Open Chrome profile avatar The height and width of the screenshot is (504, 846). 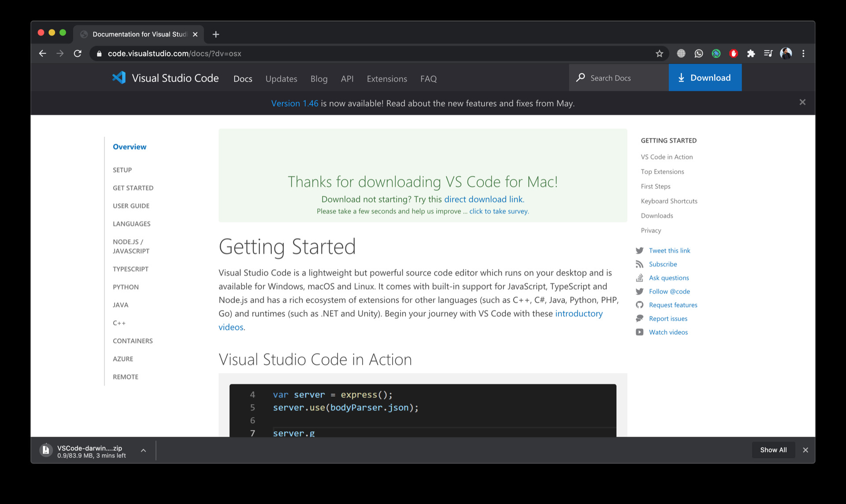tap(786, 53)
